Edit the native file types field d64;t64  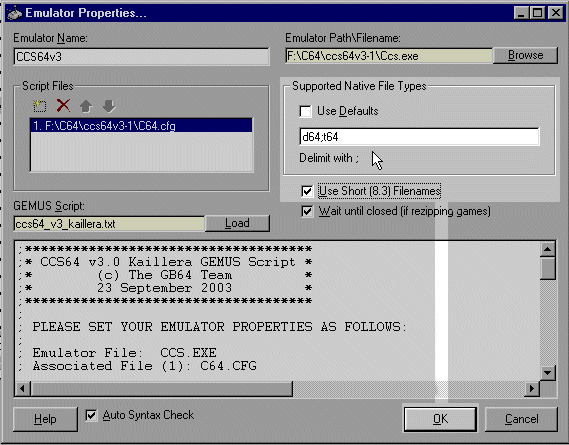point(419,137)
